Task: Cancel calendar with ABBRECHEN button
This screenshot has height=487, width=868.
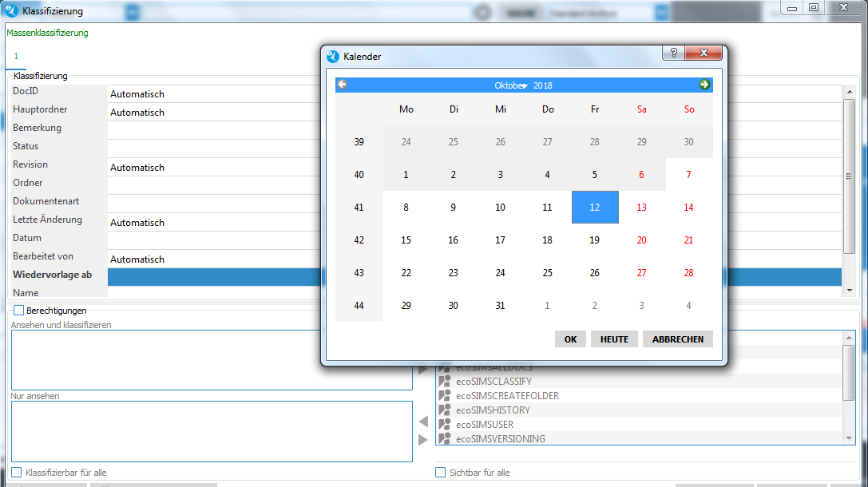Action: coord(677,339)
